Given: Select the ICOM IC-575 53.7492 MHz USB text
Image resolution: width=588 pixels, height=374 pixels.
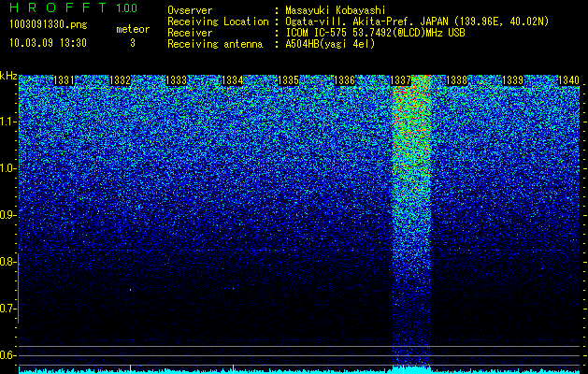Looking at the screenshot, I should coord(376,33).
